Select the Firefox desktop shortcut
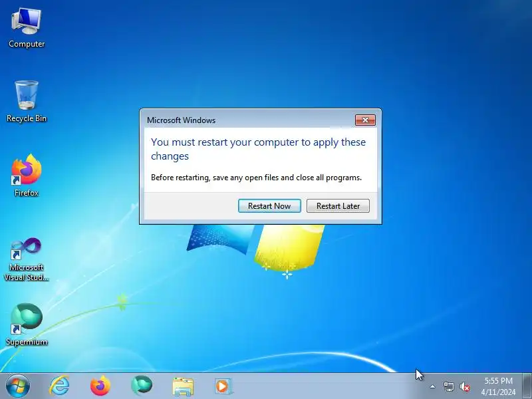 tap(27, 176)
